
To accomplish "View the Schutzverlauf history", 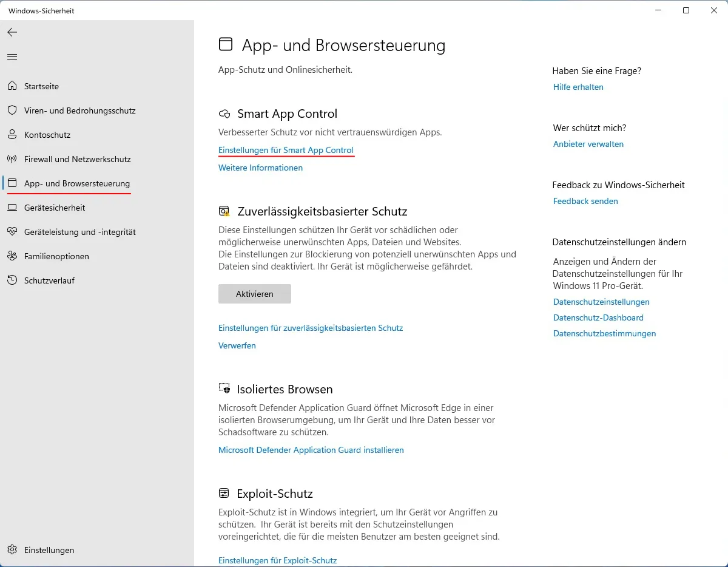I will [49, 280].
